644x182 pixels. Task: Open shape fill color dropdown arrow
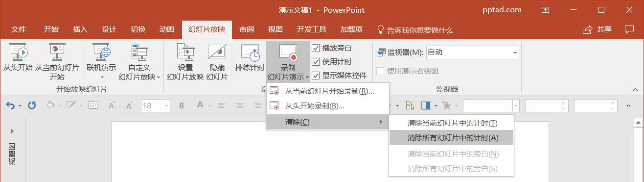59,105
